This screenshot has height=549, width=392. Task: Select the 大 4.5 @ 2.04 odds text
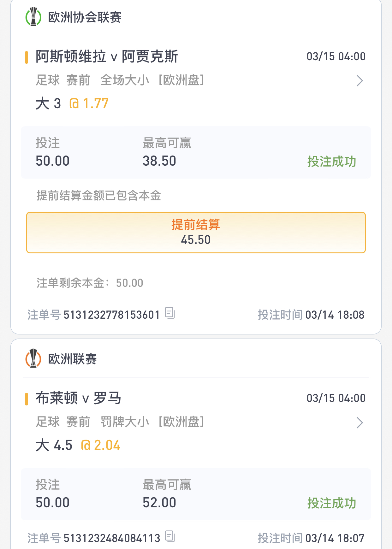click(x=78, y=446)
